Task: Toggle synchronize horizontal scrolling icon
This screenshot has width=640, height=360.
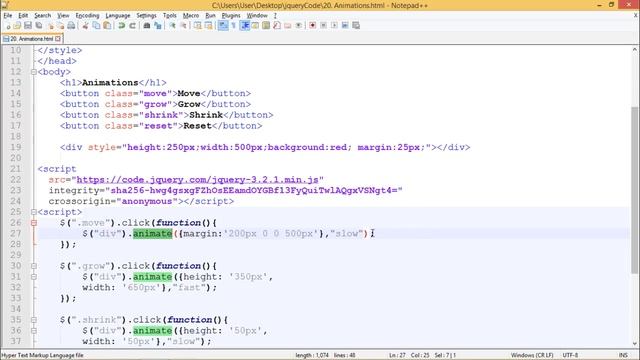Action: coord(209,26)
